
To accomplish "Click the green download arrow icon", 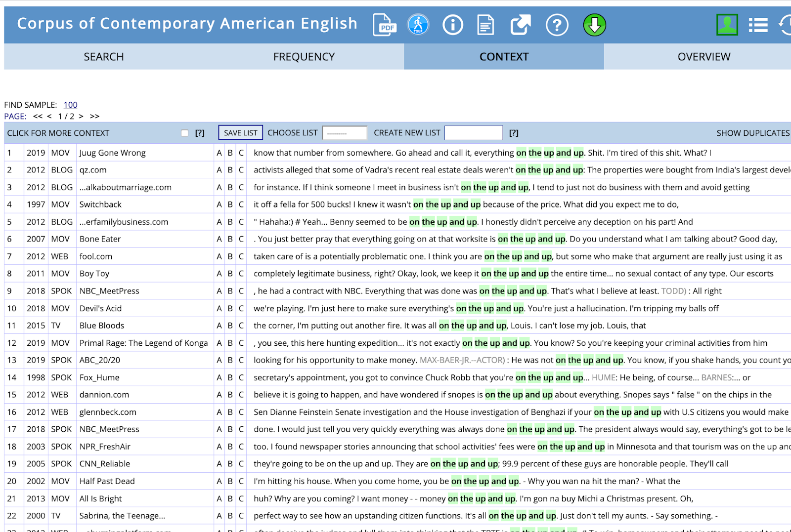I will point(594,25).
